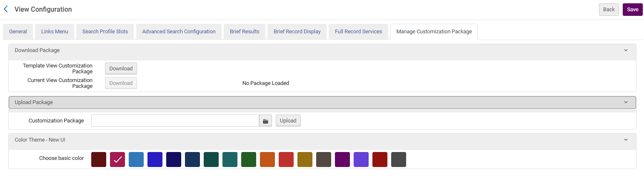Viewport: 644px width, 177px height.
Task: Open Advanced Search Configuration tab
Action: (x=179, y=32)
